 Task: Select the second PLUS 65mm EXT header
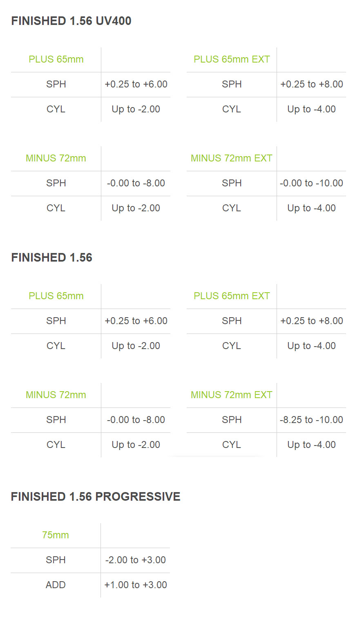[232, 296]
